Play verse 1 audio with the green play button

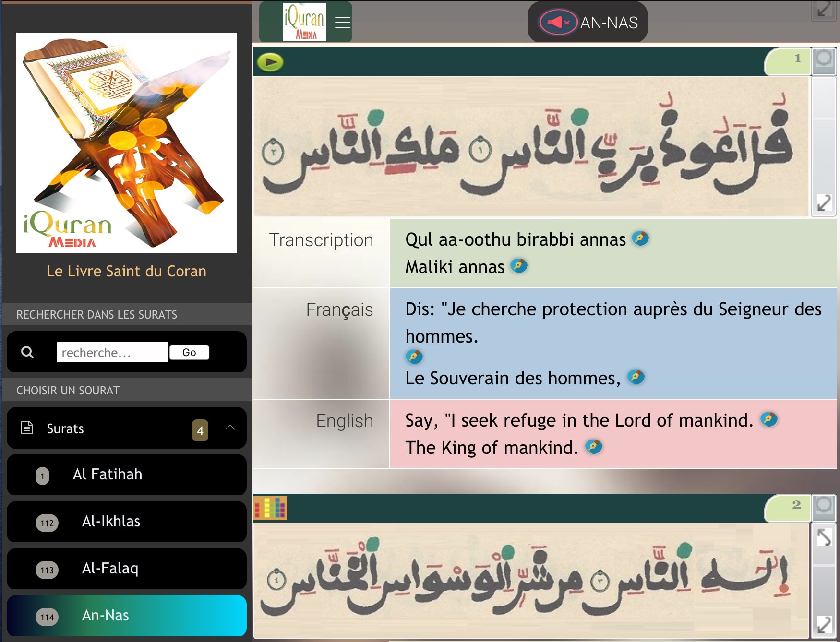coord(270,62)
